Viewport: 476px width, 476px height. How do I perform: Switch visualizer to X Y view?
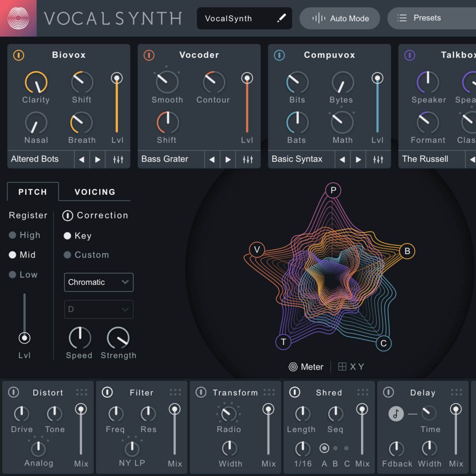[x=351, y=367]
